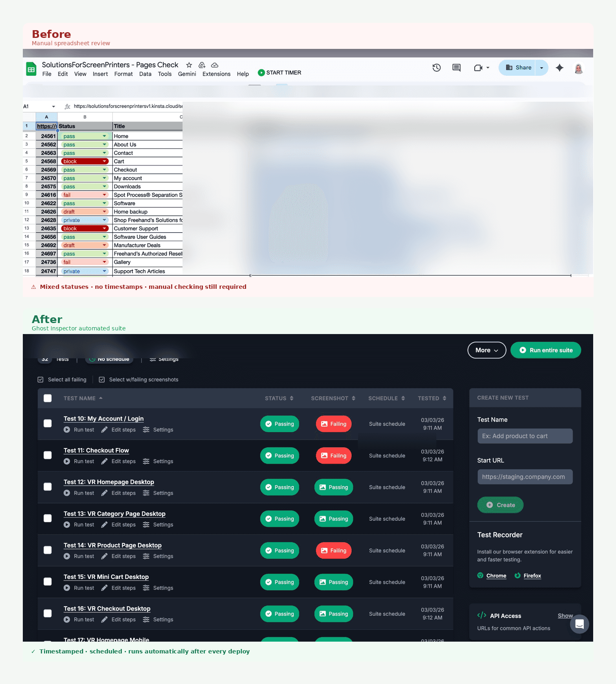The width and height of the screenshot is (616, 684).
Task: Click the cloud saved status icon
Action: 215,65
